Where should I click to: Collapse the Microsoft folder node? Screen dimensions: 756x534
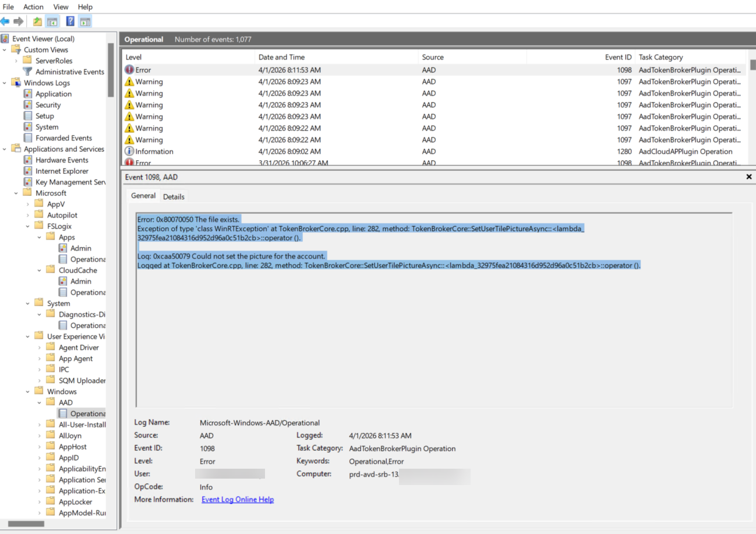(x=17, y=193)
